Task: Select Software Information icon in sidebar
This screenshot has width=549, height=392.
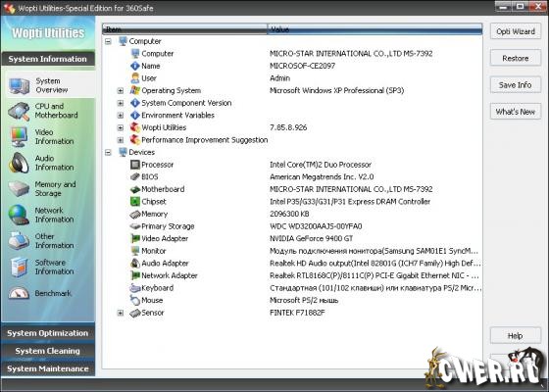Action: coord(19,267)
